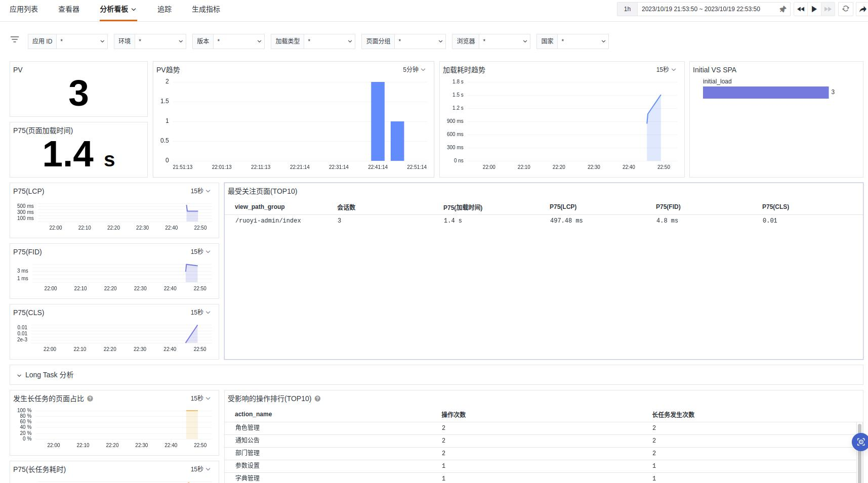Screen dimensions: 868x483
Task: Select the 部门管理 action row
Action: tap(541, 453)
